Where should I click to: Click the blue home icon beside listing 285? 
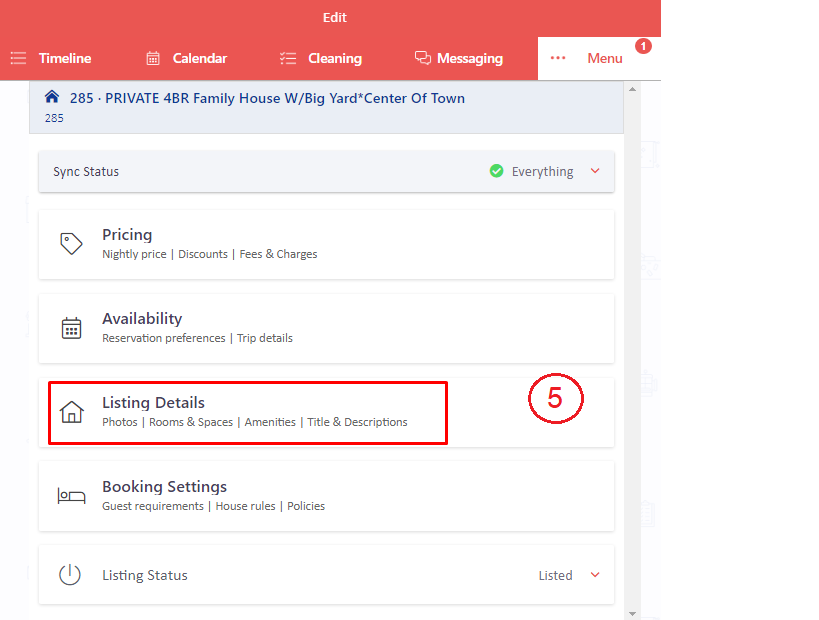coord(52,97)
